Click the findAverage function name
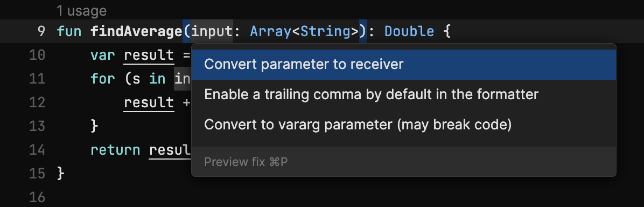 [x=136, y=32]
